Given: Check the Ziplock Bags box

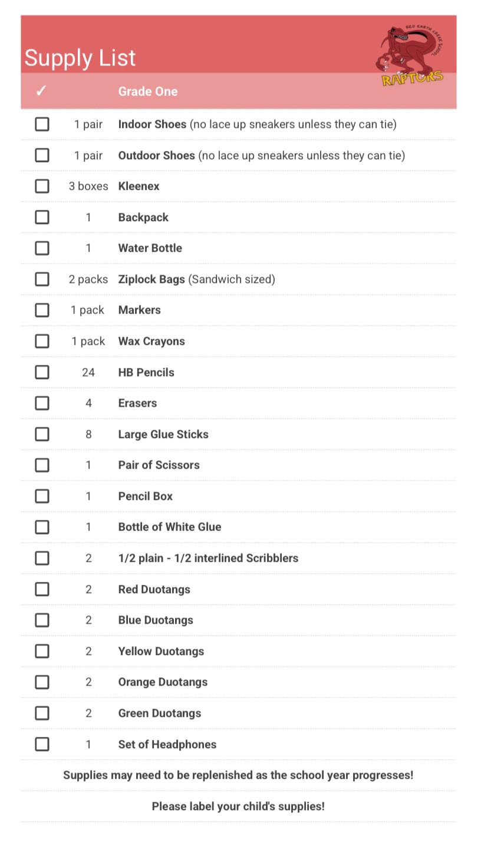Looking at the screenshot, I should coord(42,279).
